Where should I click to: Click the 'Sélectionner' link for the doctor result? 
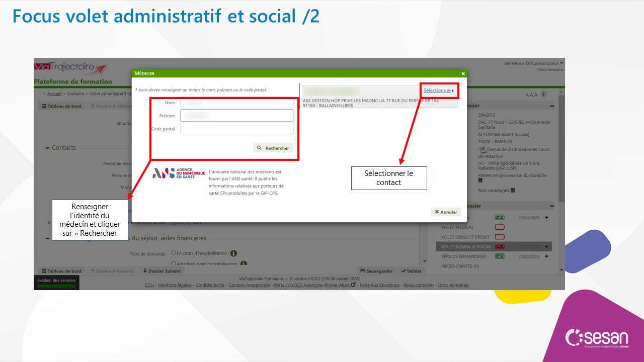[x=438, y=90]
